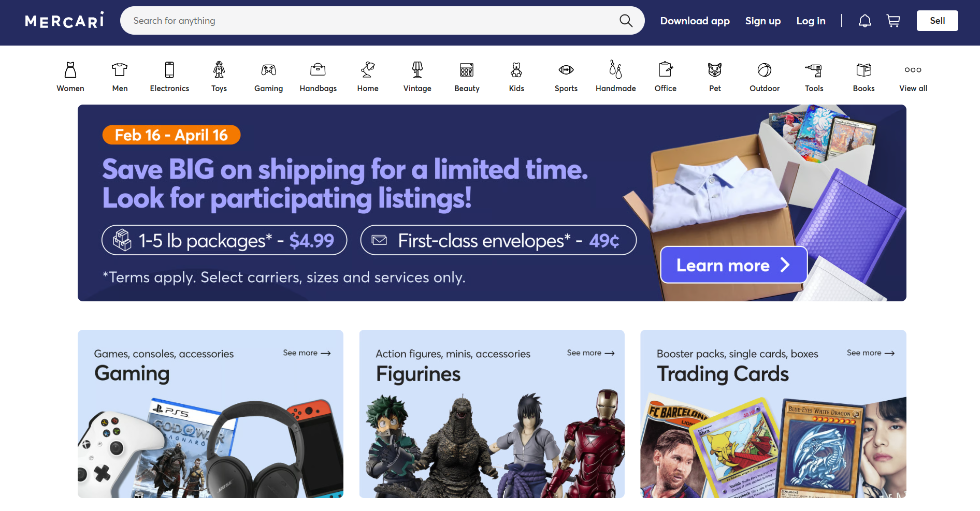The image size is (980, 511).
Task: Open the notifications bell icon
Action: click(864, 21)
